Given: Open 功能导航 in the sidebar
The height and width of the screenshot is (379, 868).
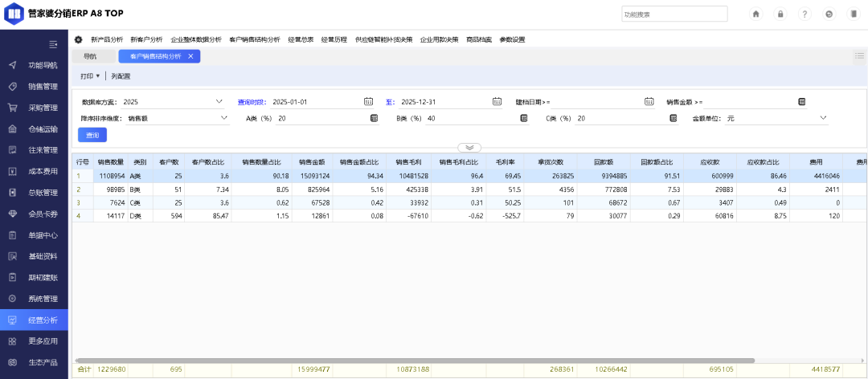Looking at the screenshot, I should [34, 65].
